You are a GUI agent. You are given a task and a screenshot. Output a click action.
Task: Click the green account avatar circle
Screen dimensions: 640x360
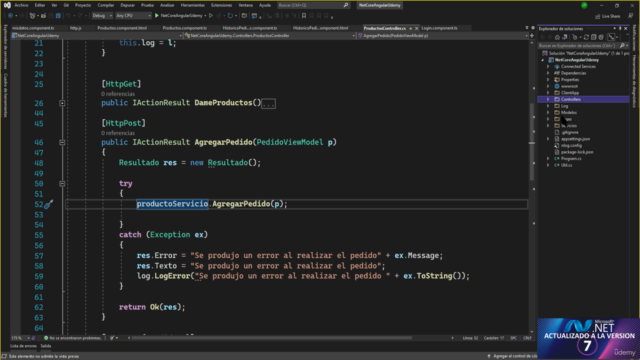click(x=584, y=5)
